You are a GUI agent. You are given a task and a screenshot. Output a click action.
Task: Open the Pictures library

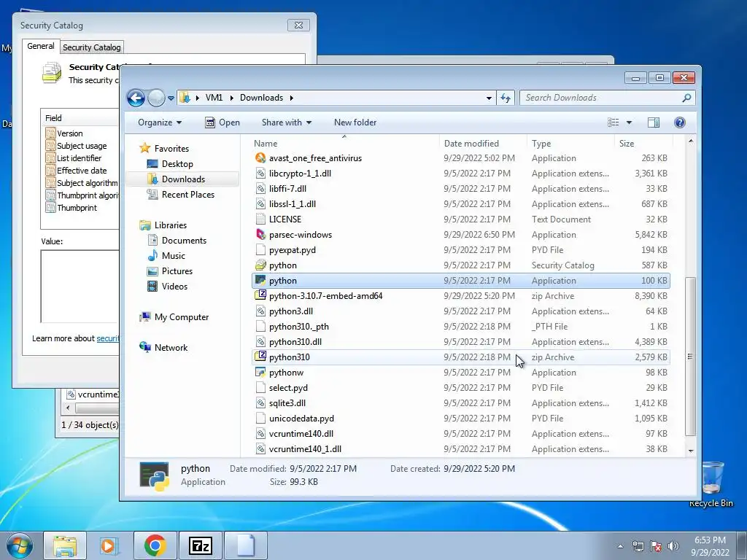tap(169, 271)
